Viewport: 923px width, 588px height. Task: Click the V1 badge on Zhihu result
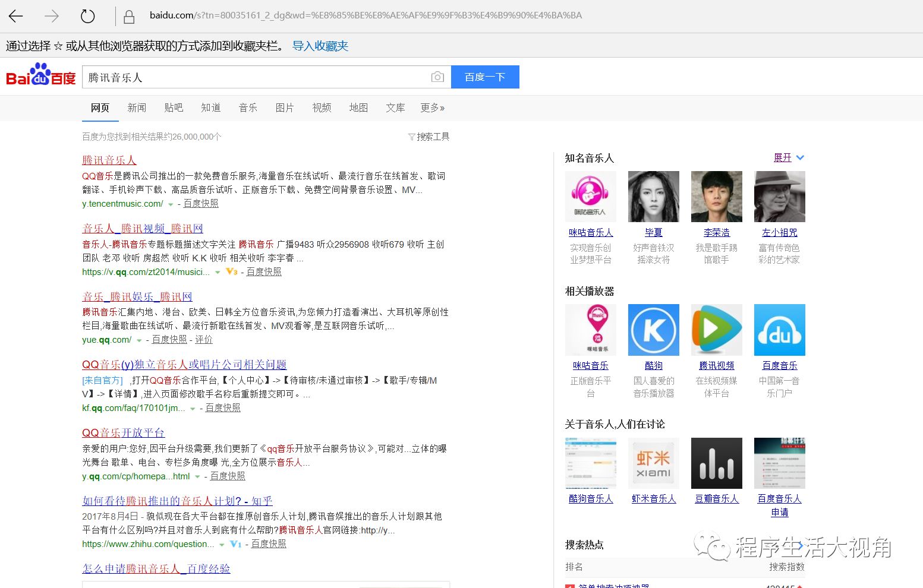point(236,544)
